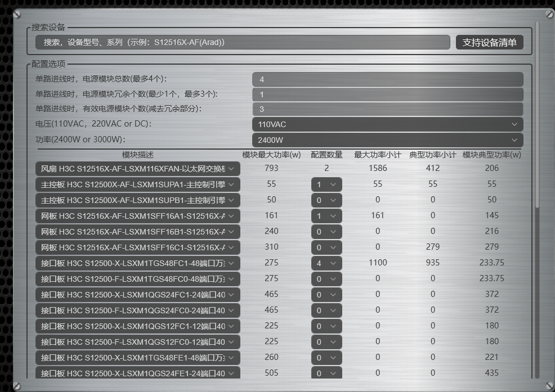Click the 功率(2400W or 3000W) label
Screen dimensions: 555x392
(x=80, y=139)
